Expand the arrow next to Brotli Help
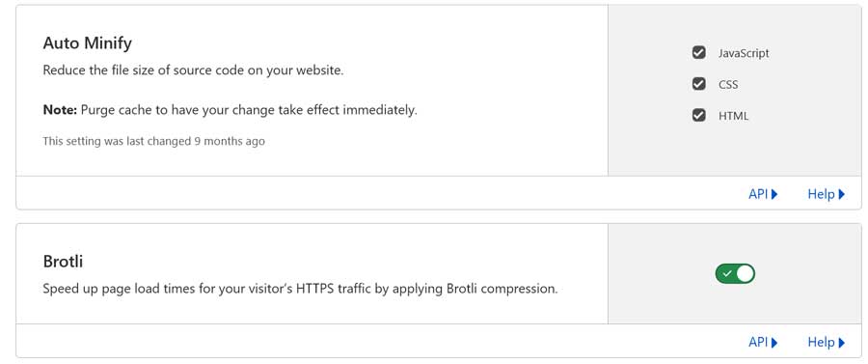The height and width of the screenshot is (364, 868). pos(841,343)
